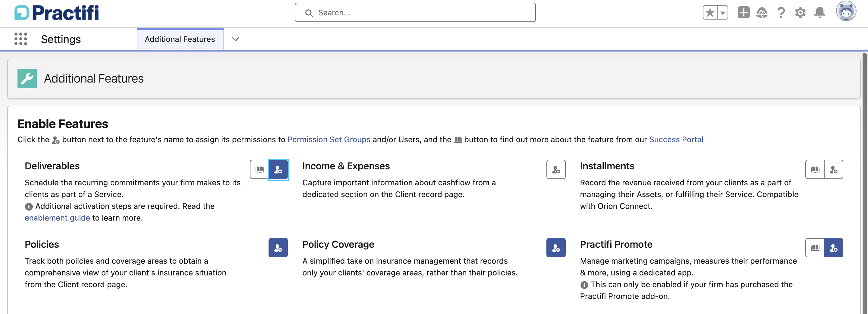Open the user profile avatar
868x314 pixels.
(846, 11)
